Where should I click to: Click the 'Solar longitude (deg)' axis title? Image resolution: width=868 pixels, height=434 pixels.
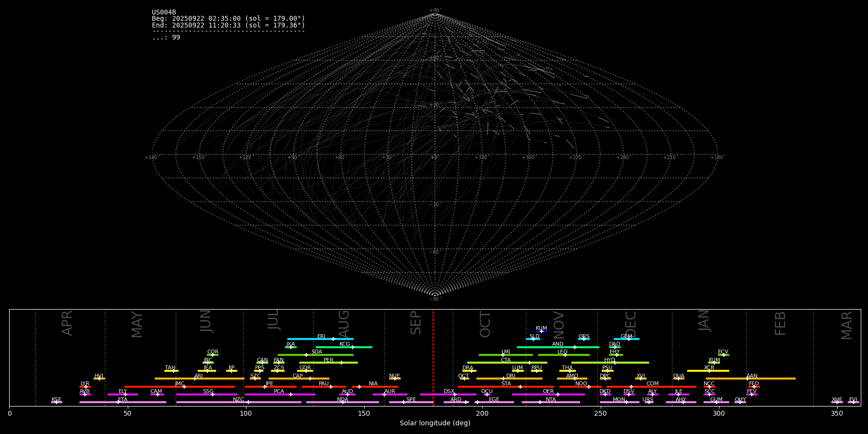(435, 423)
